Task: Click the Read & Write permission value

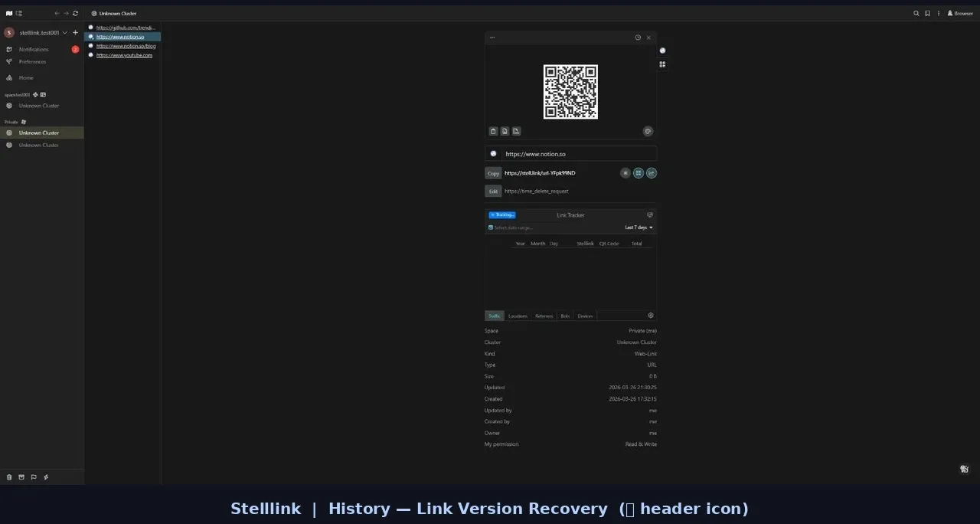Action: 641,444
